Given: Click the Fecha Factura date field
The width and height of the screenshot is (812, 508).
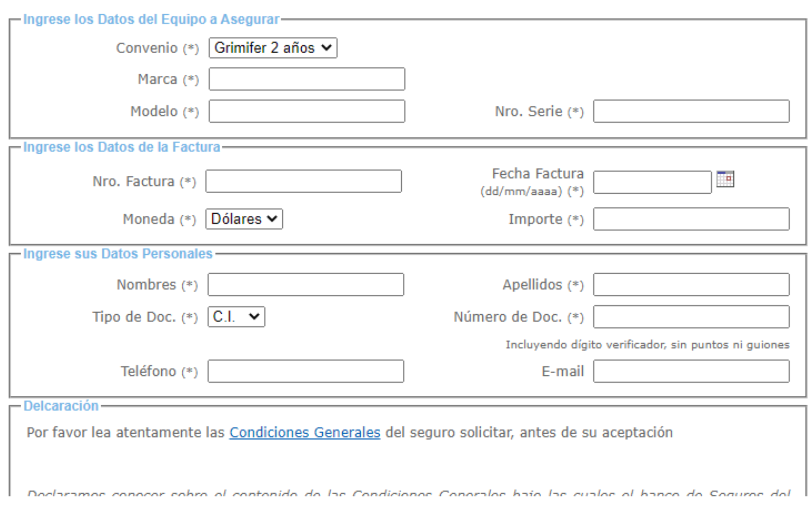Looking at the screenshot, I should tap(652, 182).
